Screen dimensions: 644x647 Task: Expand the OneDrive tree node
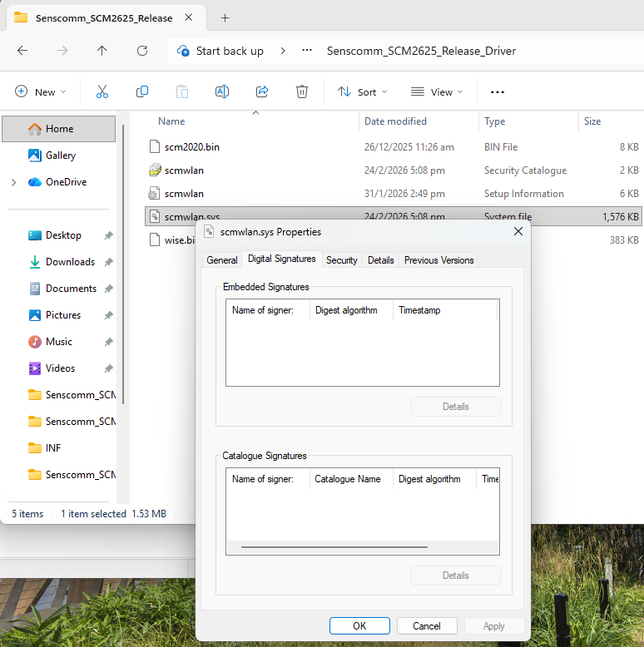pyautogui.click(x=13, y=182)
